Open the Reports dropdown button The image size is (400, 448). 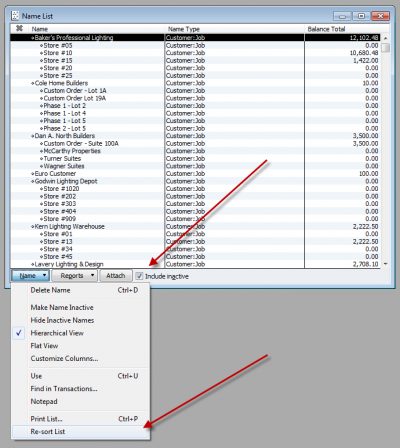click(x=75, y=276)
